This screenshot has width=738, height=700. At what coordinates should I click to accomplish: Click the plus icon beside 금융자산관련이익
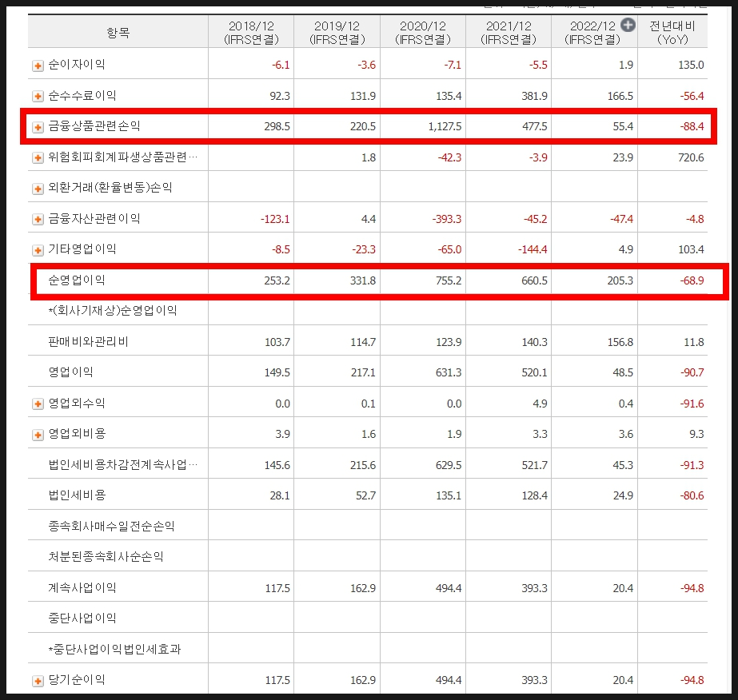pyautogui.click(x=38, y=220)
